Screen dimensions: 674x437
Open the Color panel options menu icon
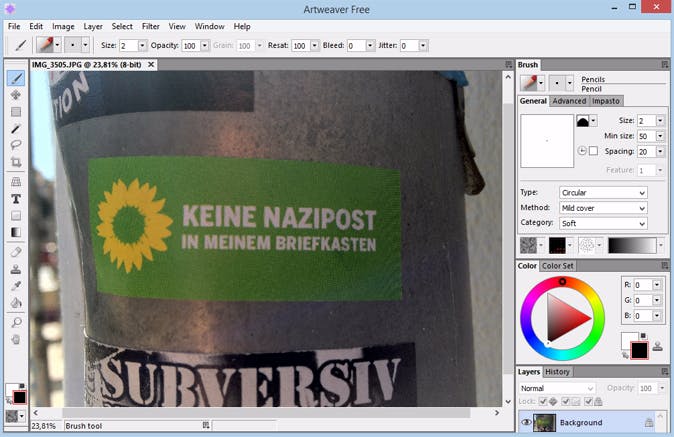(665, 266)
